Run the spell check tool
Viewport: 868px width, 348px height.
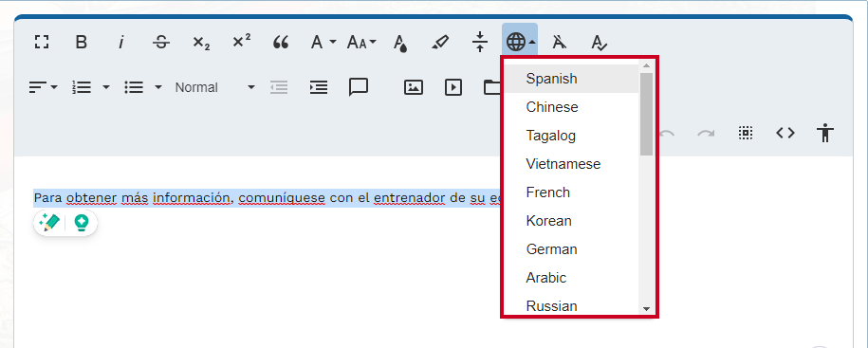tap(600, 42)
